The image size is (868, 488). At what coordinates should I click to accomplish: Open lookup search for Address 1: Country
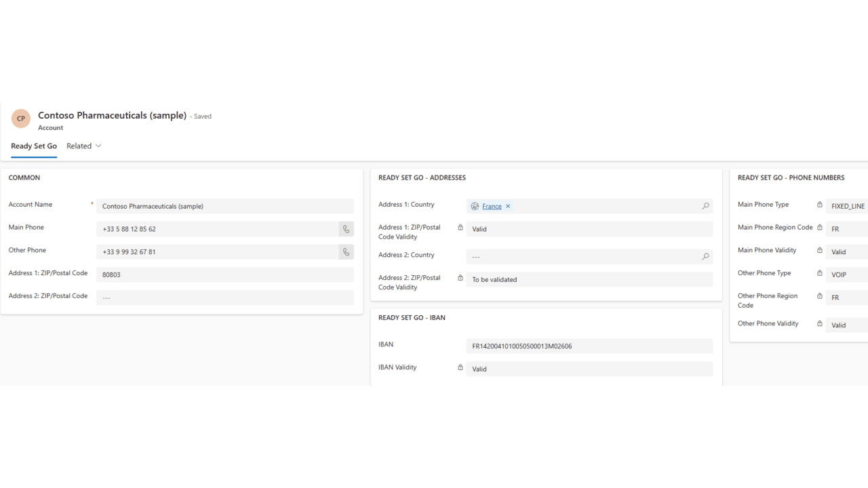pos(705,206)
